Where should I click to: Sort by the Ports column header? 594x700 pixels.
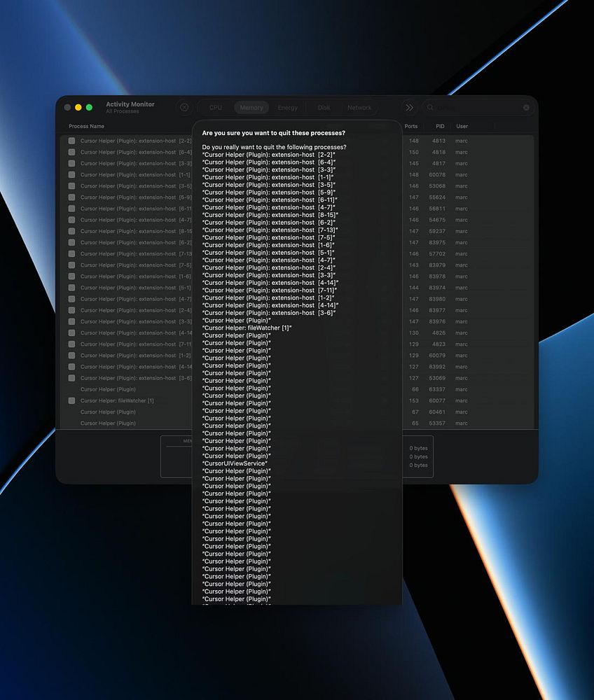tap(411, 126)
